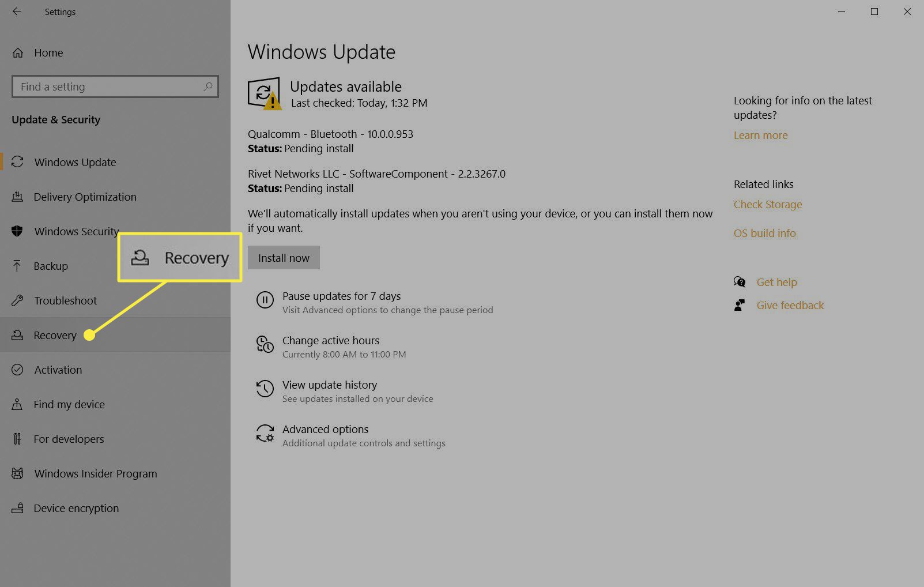Screen dimensions: 924x587
Task: Click the Get help link
Action: coord(776,282)
